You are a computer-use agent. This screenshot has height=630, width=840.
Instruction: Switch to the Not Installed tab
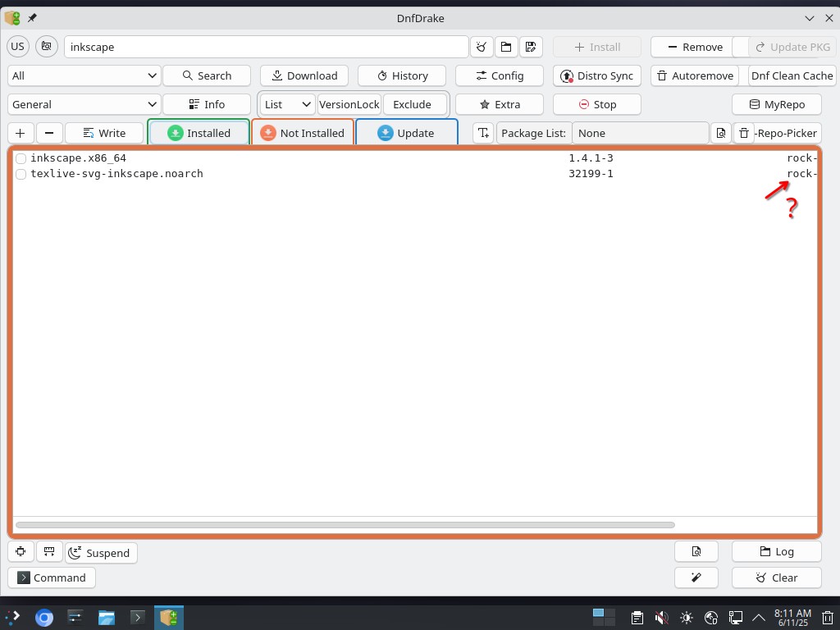click(303, 133)
